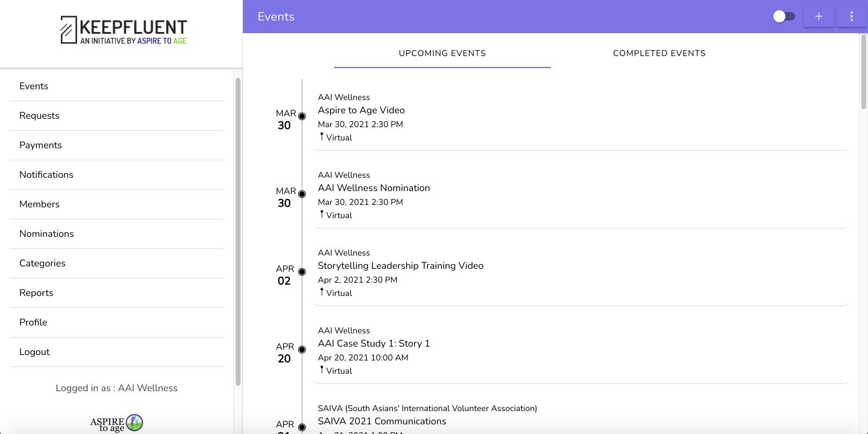The image size is (868, 434).
Task: Click the main event list scrollbar
Action: coord(863,72)
